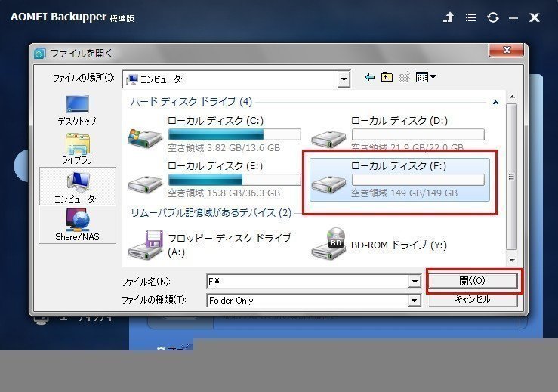Click the create new folder icon
This screenshot has height=392, width=558.
coord(404,77)
